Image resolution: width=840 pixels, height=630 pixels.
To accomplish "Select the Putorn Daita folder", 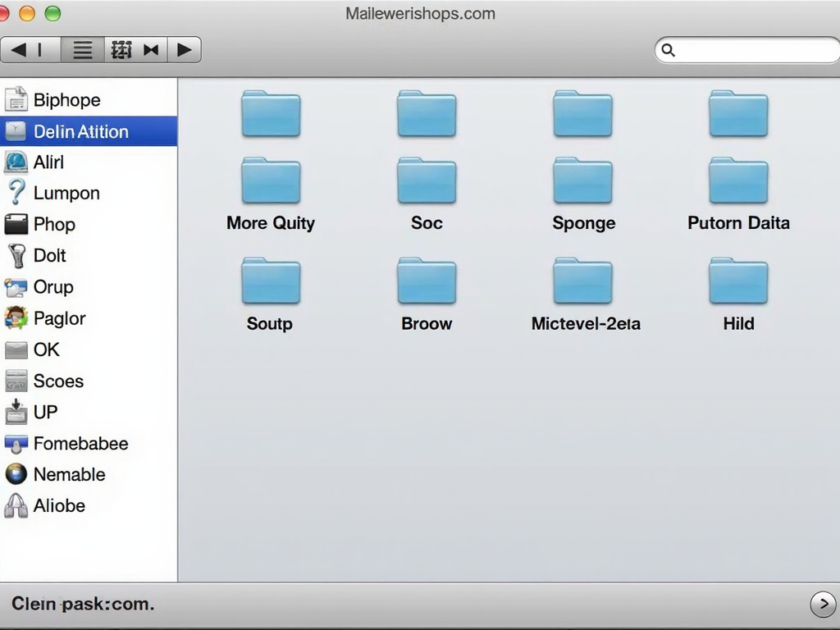I will tap(738, 181).
